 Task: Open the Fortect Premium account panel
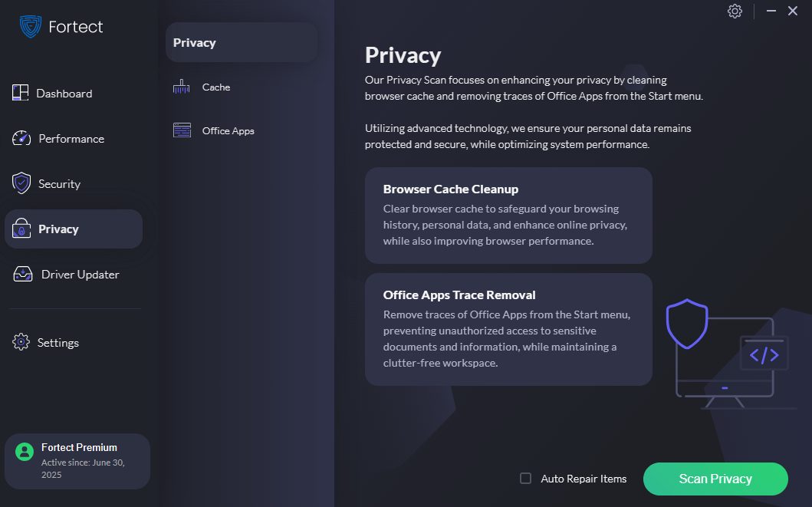(77, 461)
